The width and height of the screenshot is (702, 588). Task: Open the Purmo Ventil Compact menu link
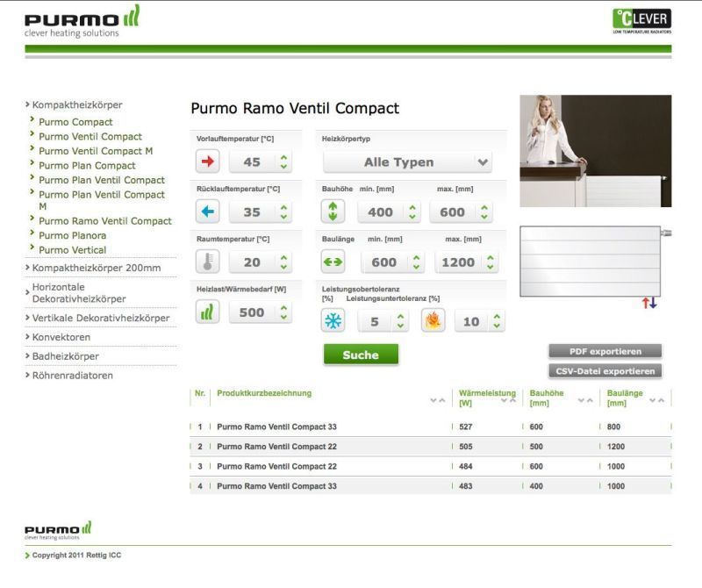tap(90, 137)
